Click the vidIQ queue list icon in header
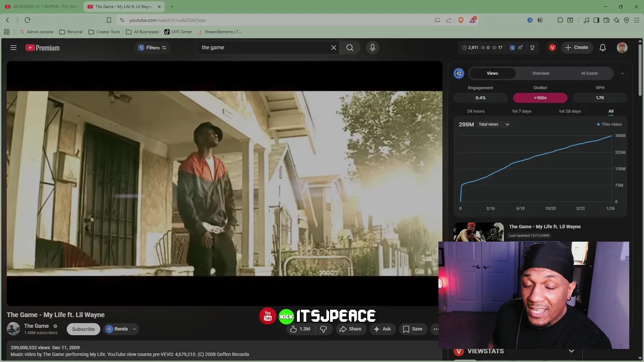 coord(521,48)
